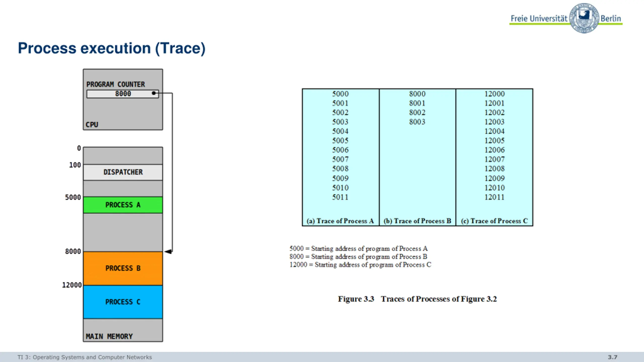644x362 pixels.
Task: Click trace entry 5010
Action: [340, 188]
